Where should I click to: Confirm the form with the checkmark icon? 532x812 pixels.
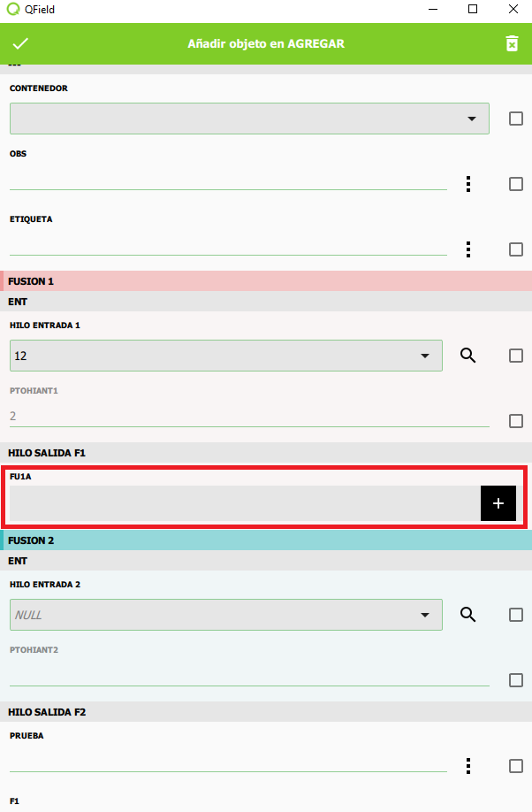point(21,43)
